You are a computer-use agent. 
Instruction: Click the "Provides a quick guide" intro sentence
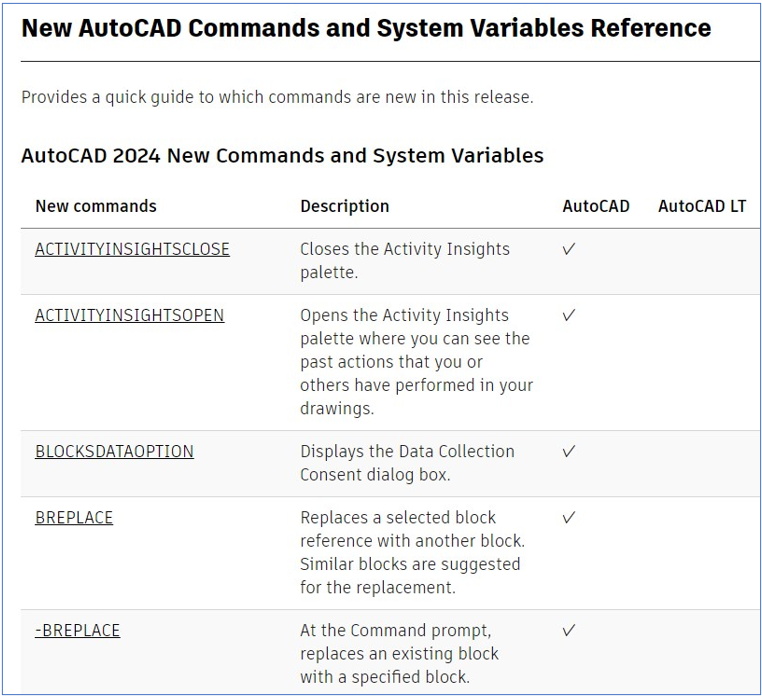(x=277, y=97)
